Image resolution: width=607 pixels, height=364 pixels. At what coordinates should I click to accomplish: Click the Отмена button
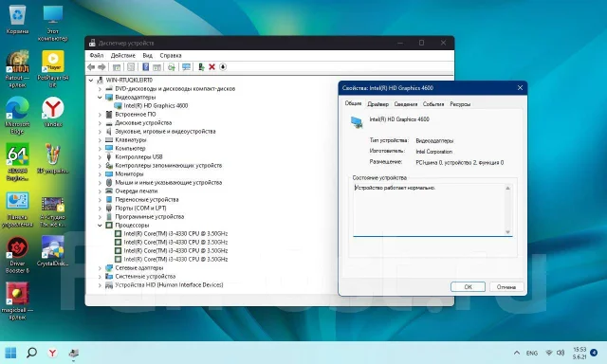506,287
